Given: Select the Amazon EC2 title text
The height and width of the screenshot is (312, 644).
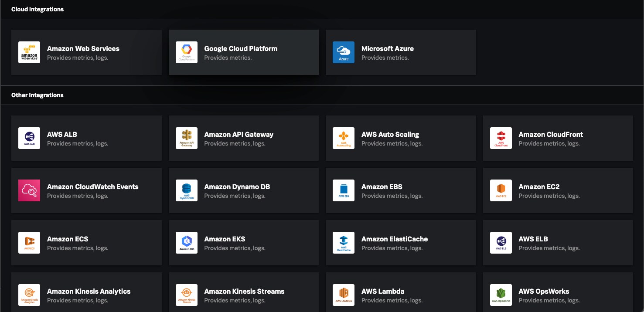Looking at the screenshot, I should point(539,187).
